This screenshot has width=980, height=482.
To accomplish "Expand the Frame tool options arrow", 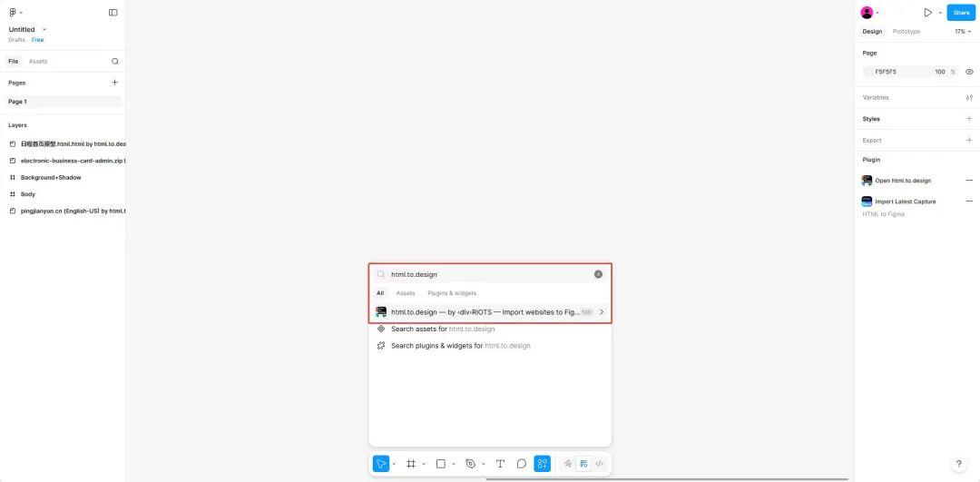I will 424,464.
